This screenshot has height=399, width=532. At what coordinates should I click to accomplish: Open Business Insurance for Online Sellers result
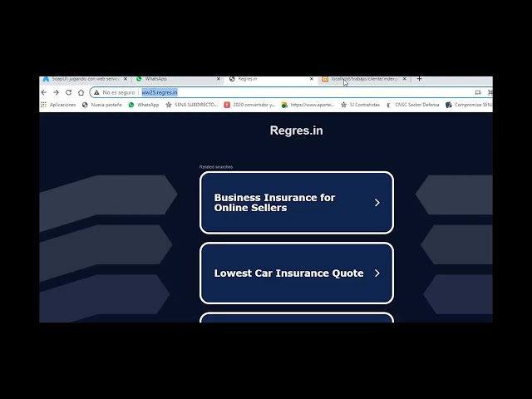(x=297, y=203)
